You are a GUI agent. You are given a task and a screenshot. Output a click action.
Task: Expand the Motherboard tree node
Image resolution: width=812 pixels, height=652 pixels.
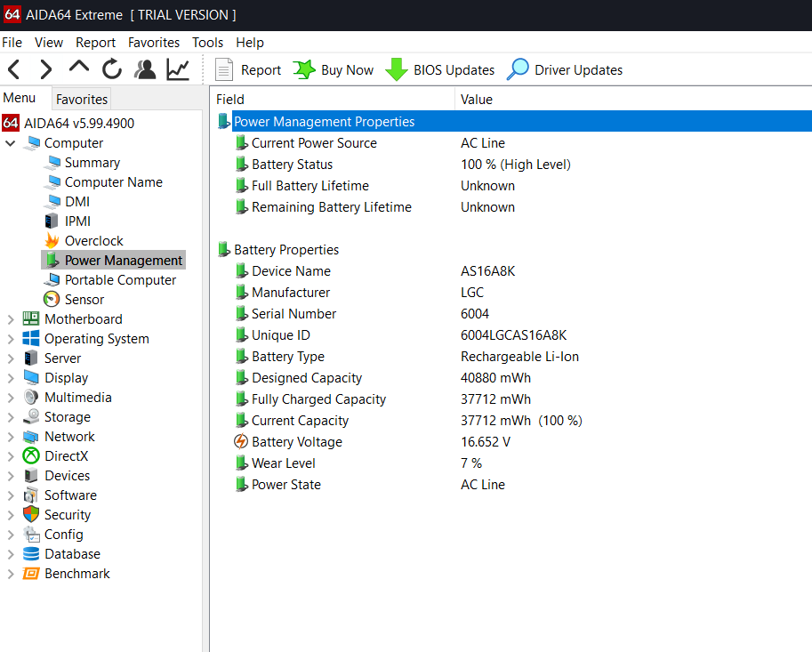(11, 319)
